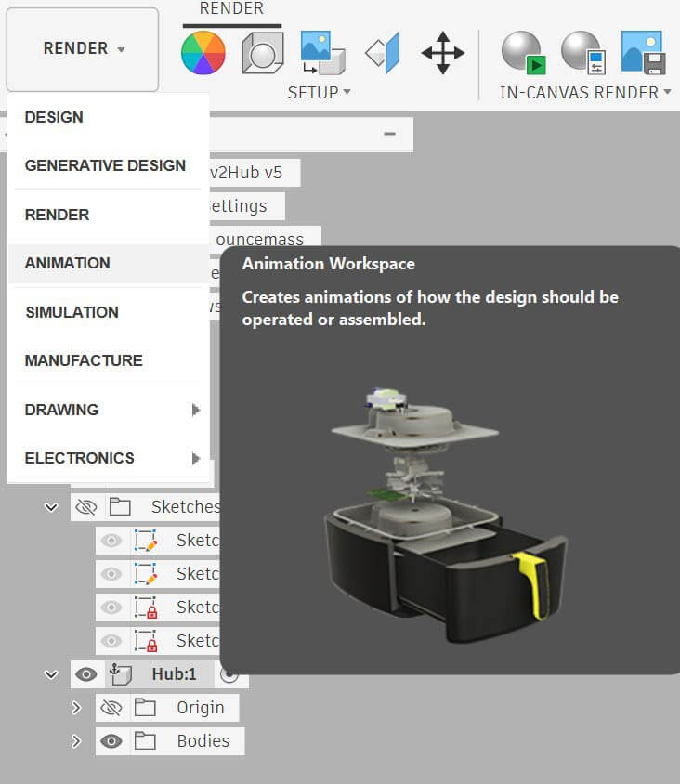The width and height of the screenshot is (680, 784).
Task: Hide the Hub:1 component
Action: pos(86,674)
